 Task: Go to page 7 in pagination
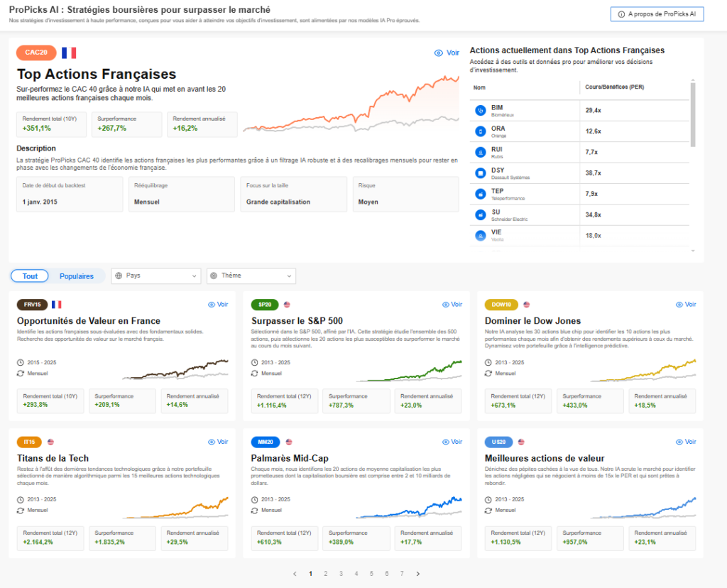tap(402, 574)
